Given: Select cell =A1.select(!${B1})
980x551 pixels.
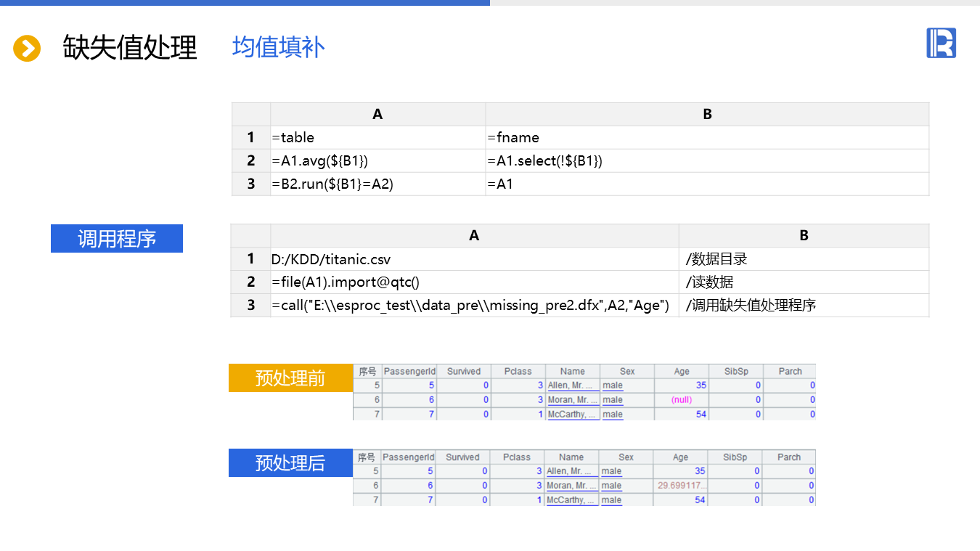Looking at the screenshot, I should [707, 161].
